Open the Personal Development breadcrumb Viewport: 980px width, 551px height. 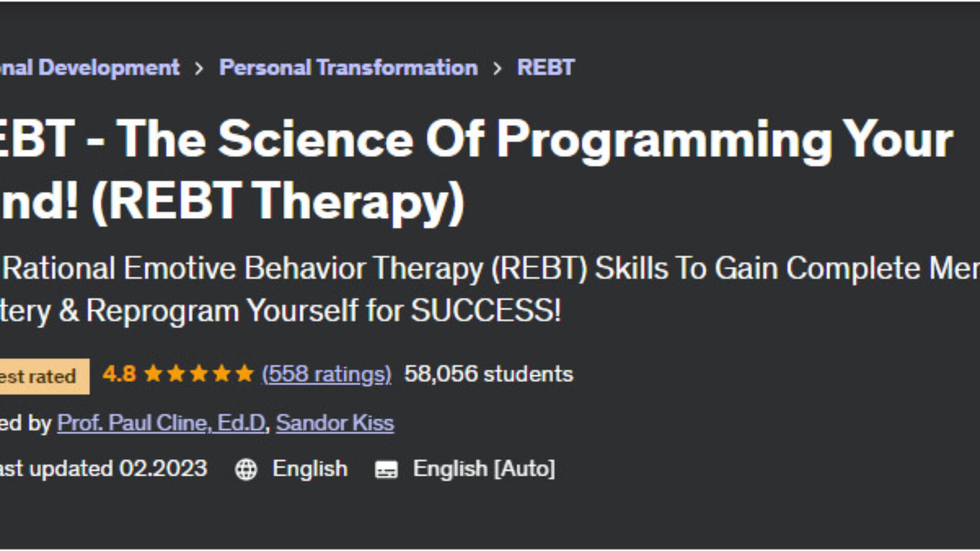tap(89, 67)
